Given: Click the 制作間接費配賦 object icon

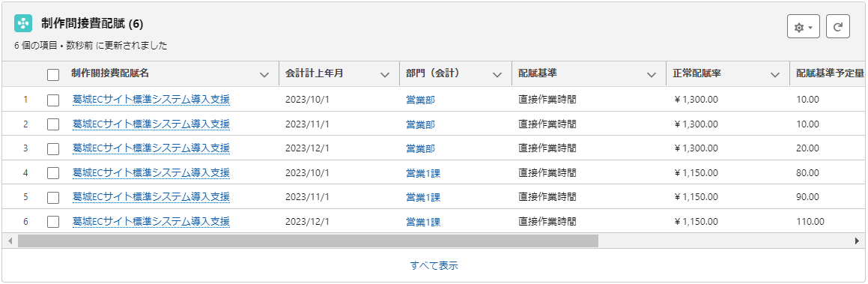Looking at the screenshot, I should tap(23, 24).
